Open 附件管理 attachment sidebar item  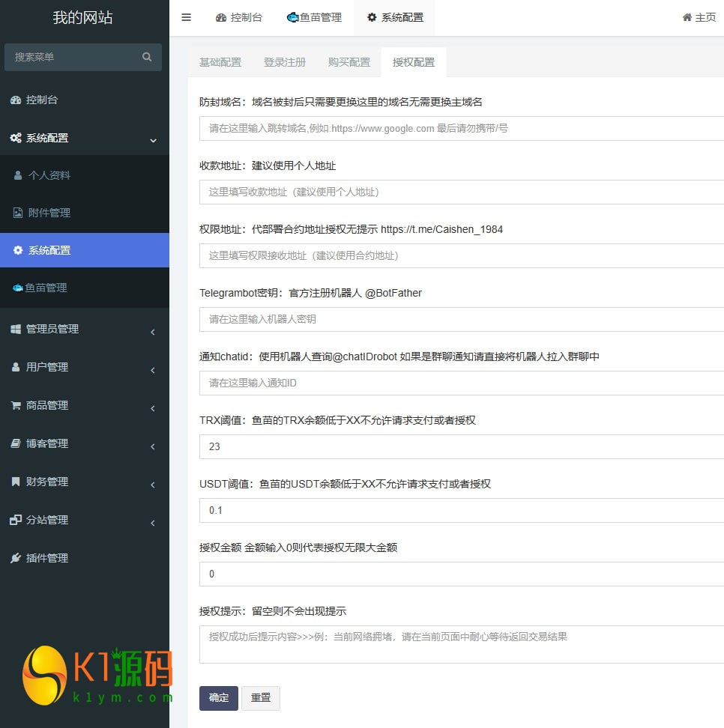tap(49, 213)
